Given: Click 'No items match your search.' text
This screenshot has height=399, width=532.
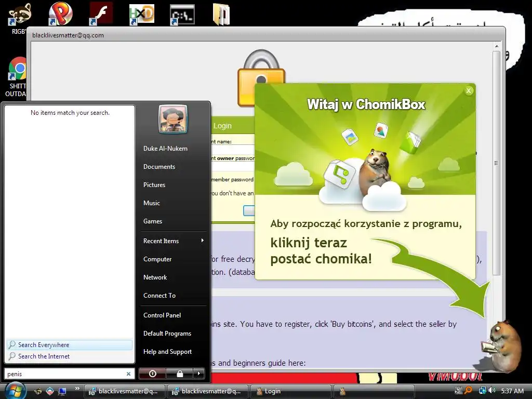Looking at the screenshot, I should click(70, 113).
